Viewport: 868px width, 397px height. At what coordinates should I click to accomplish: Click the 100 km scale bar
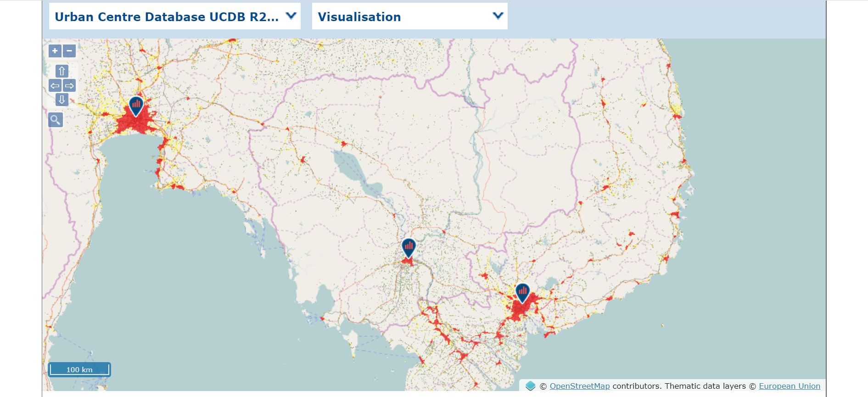click(x=79, y=369)
